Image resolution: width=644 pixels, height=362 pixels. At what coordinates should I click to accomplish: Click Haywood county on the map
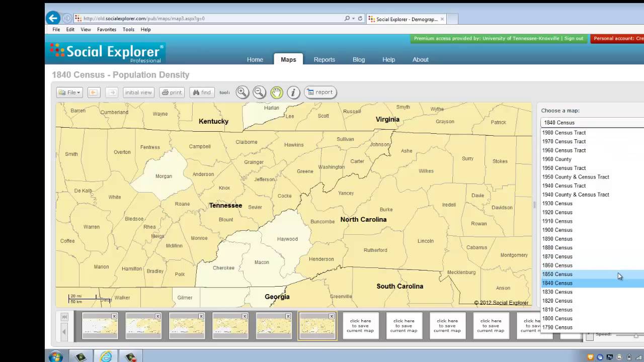287,239
